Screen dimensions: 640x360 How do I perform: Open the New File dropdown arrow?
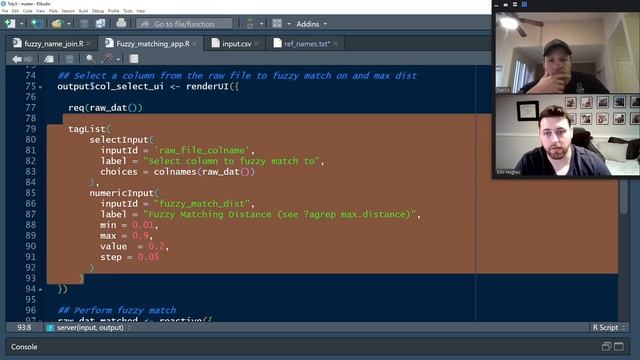(21, 24)
